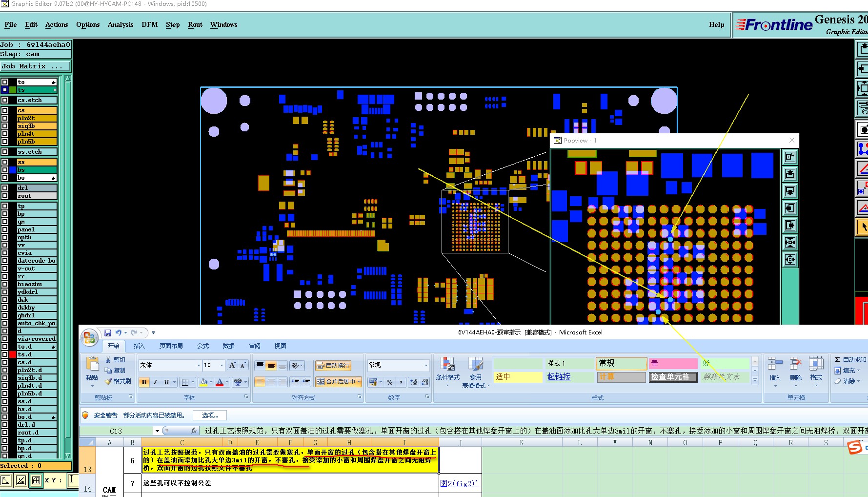
Task: Select the yellow 适中 (Neutral) style swatch
Action: pyautogui.click(x=518, y=377)
